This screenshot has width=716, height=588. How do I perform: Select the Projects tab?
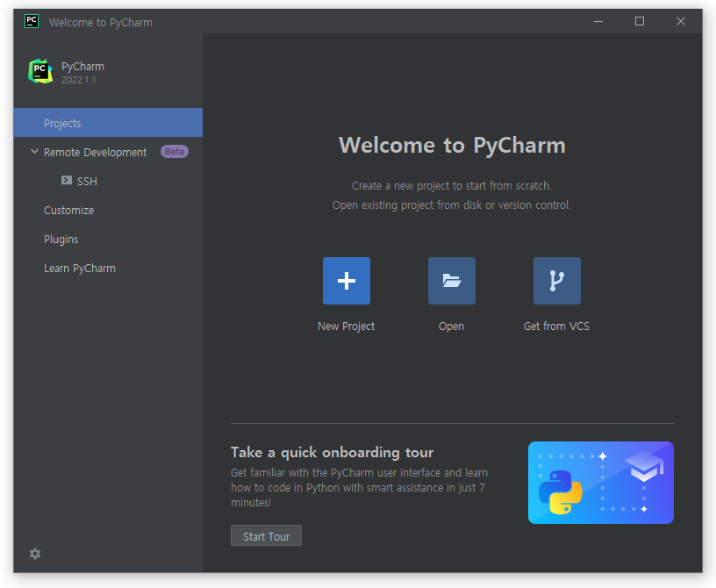pyautogui.click(x=108, y=123)
